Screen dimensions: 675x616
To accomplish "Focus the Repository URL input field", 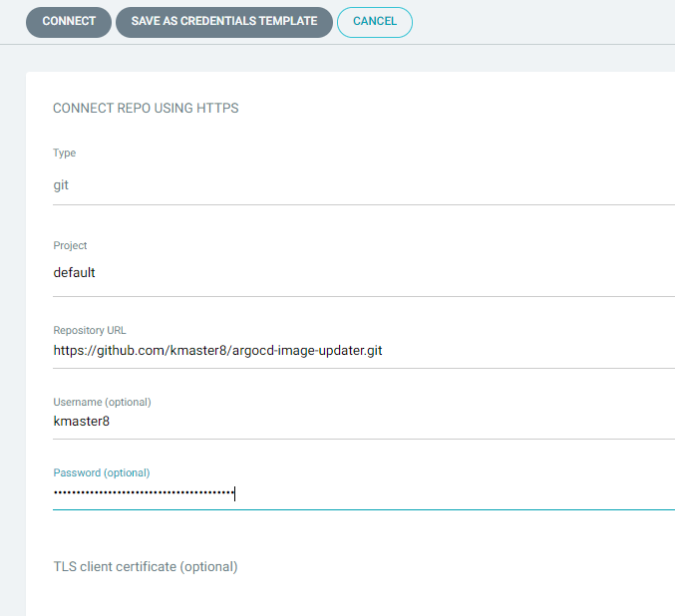I will pos(364,351).
